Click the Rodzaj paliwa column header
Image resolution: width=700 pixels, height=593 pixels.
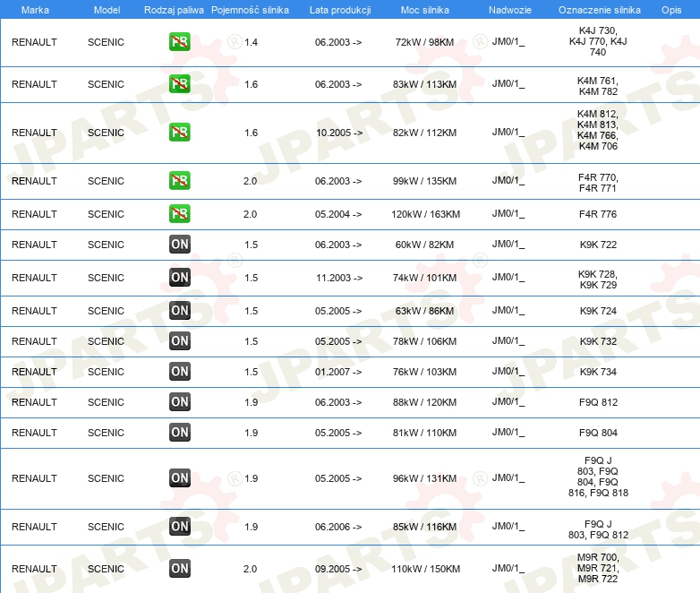click(174, 10)
